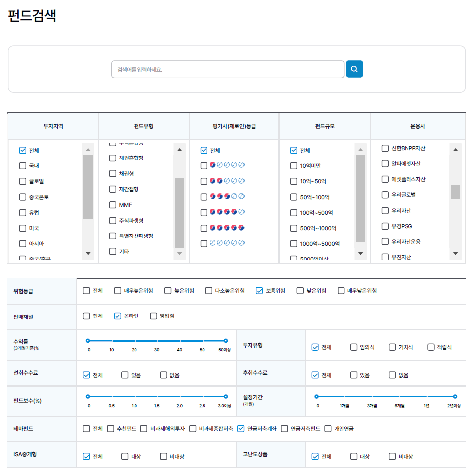Check 영업점 sales channel
Screen dimensions: 476x473
click(153, 316)
